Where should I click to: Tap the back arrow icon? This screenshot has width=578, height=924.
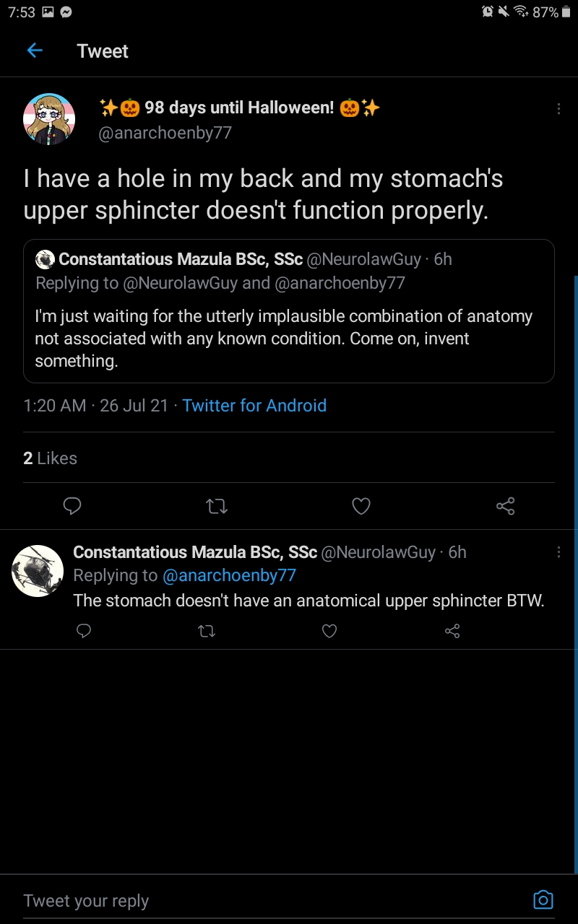[35, 51]
